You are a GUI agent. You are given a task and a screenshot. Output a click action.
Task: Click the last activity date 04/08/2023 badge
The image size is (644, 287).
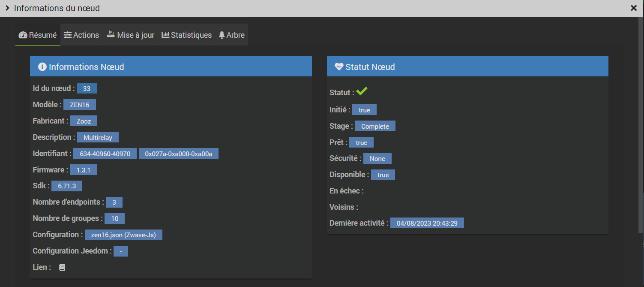coord(427,223)
